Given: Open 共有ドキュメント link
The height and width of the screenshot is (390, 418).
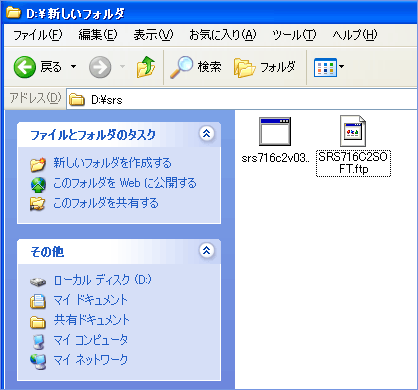Looking at the screenshot, I should point(92,320).
